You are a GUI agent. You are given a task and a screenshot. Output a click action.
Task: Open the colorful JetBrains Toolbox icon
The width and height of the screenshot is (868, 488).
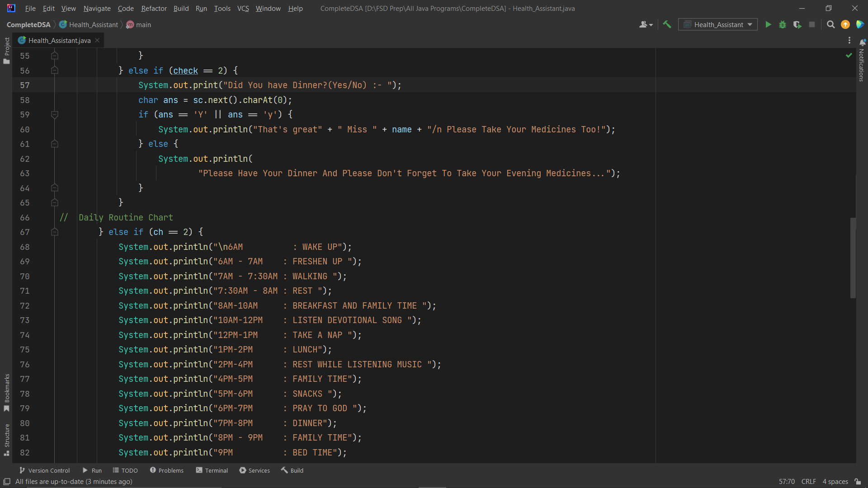pos(860,25)
